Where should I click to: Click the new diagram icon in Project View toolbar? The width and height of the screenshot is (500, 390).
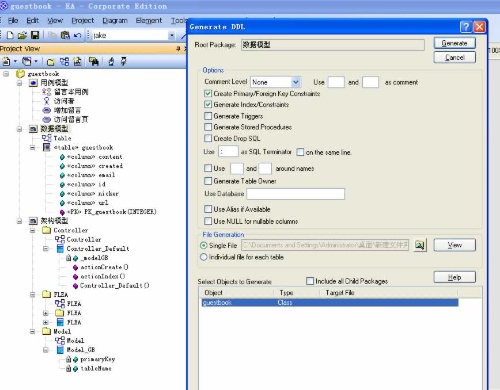pos(64,61)
